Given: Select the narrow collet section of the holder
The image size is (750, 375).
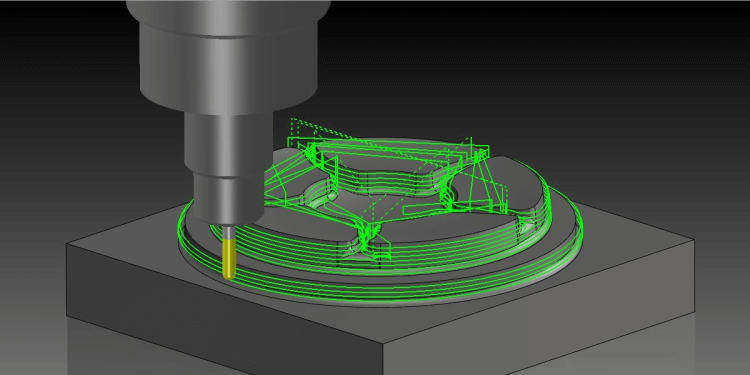Looking at the screenshot, I should point(229,198).
